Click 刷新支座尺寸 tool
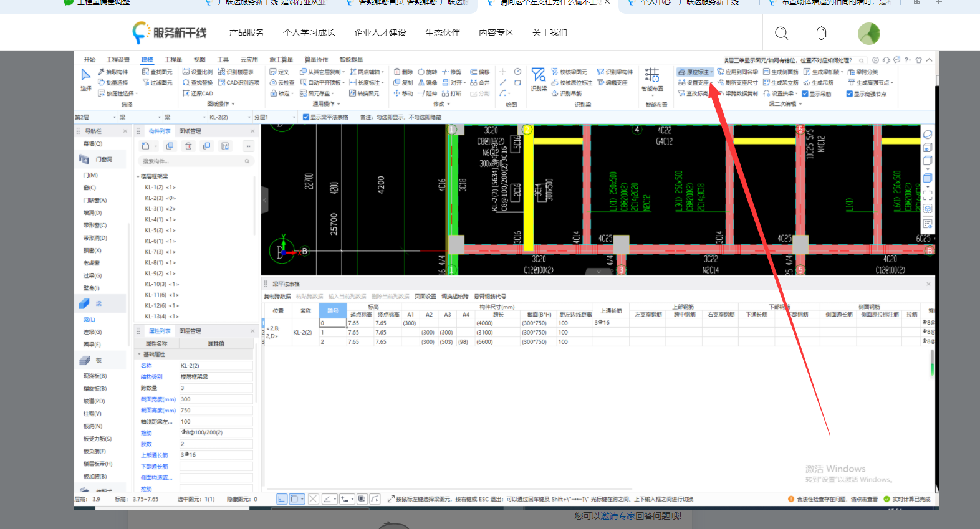 coord(738,82)
